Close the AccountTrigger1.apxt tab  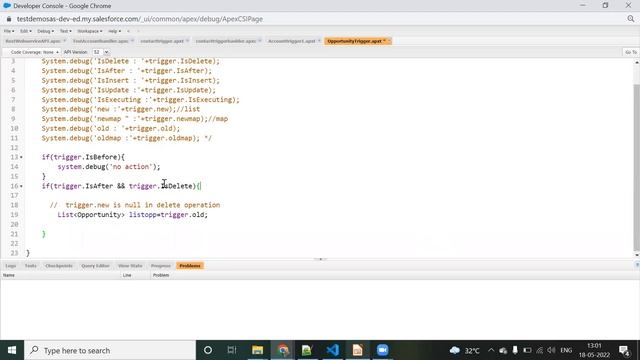pos(319,41)
